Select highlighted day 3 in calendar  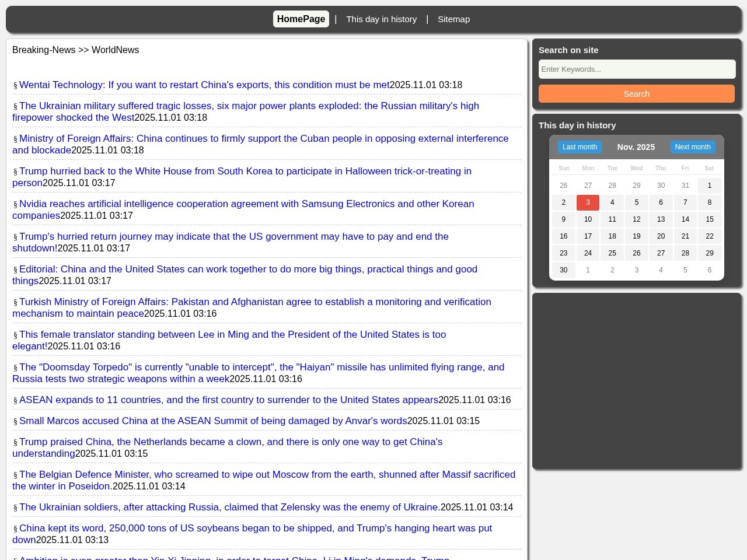588,202
